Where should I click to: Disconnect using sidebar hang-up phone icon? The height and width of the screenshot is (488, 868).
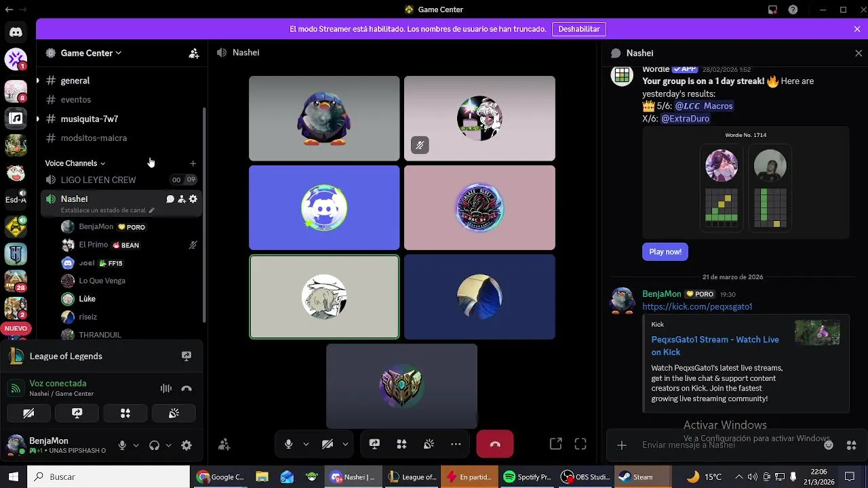(x=186, y=388)
